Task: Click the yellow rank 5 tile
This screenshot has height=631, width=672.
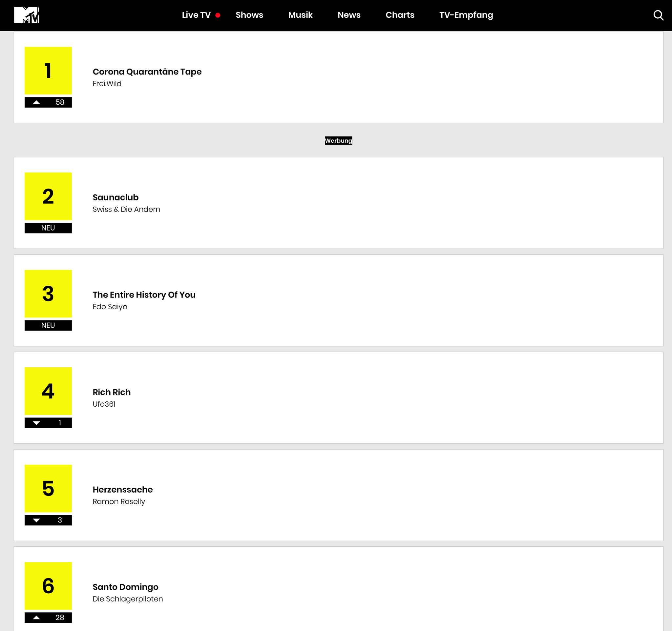Action: tap(48, 488)
